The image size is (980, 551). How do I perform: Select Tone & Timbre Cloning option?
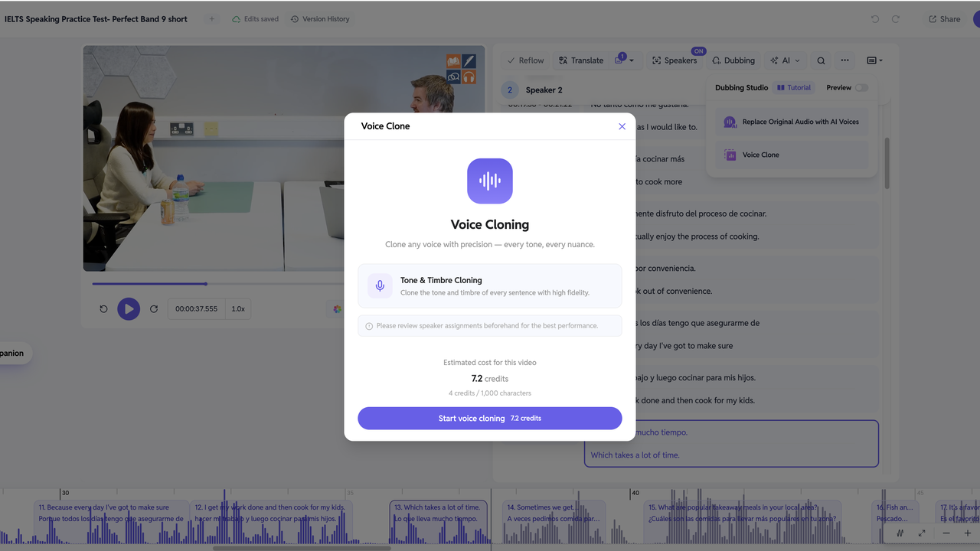point(490,286)
